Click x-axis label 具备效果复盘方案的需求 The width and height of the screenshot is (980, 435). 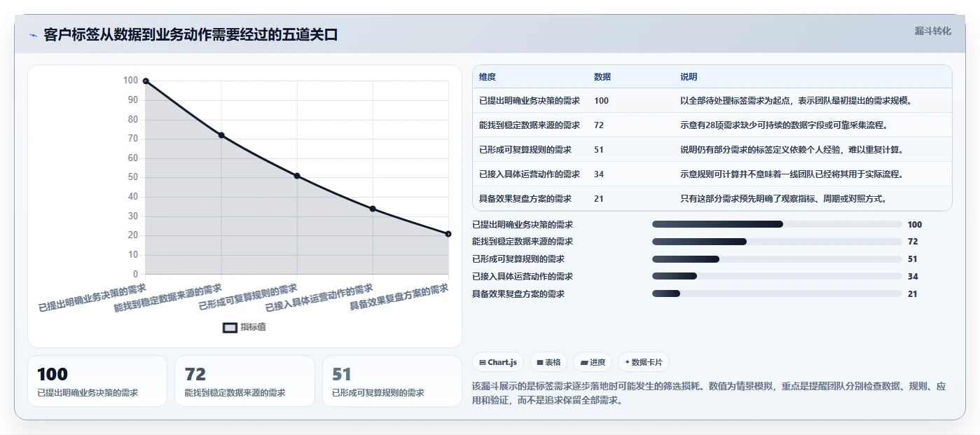point(399,297)
